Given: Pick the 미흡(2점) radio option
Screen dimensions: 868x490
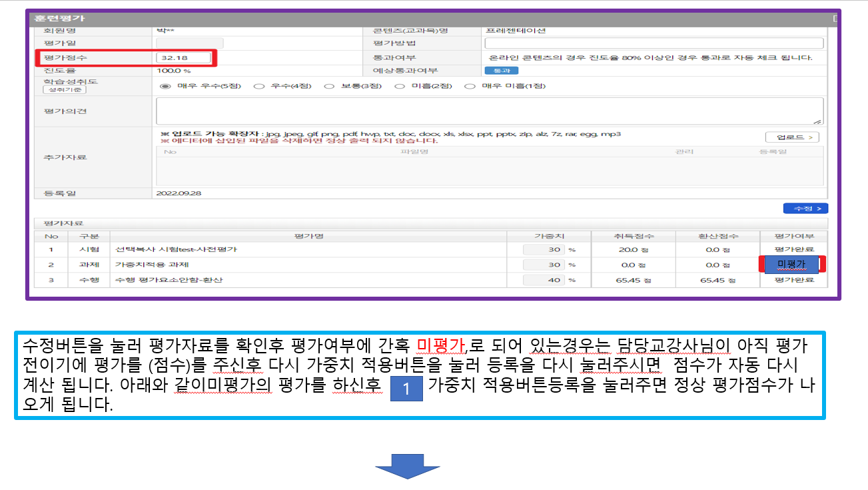Looking at the screenshot, I should click(x=400, y=86).
